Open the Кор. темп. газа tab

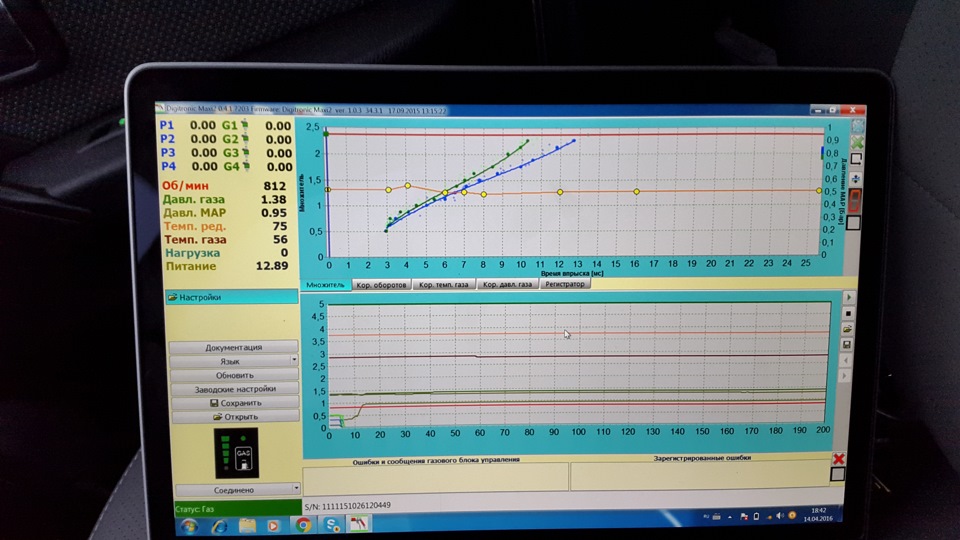pyautogui.click(x=444, y=284)
